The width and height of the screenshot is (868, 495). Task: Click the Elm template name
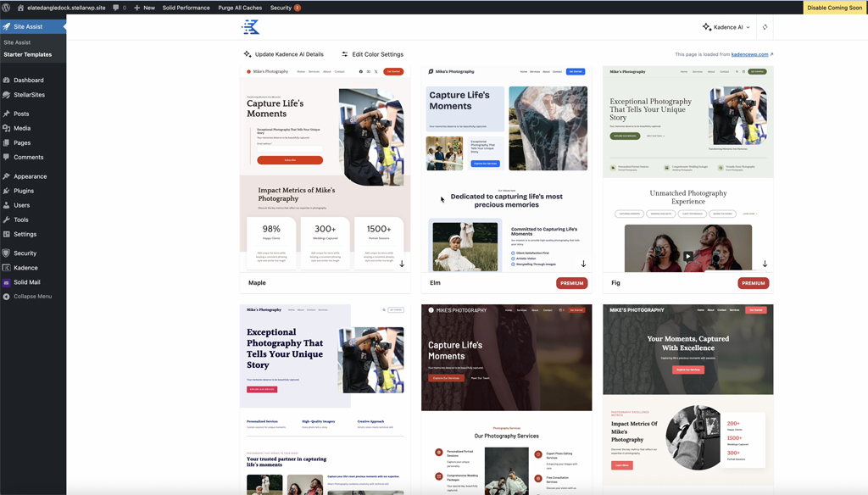click(x=435, y=283)
